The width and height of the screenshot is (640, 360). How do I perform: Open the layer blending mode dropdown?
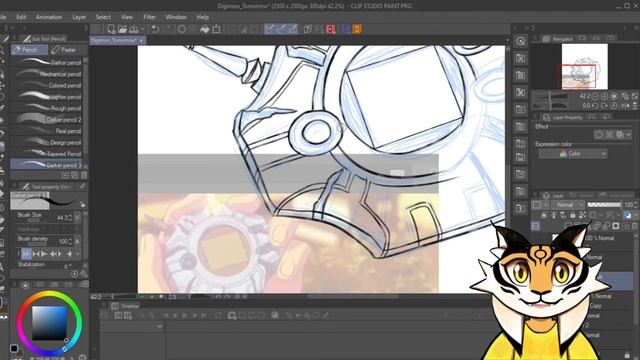568,205
